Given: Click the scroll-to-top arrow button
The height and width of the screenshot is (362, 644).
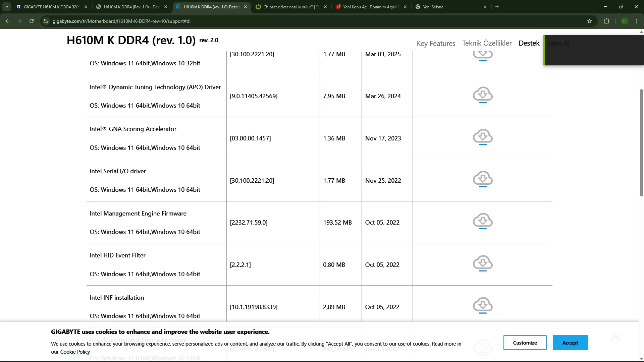Looking at the screenshot, I should [x=615, y=338].
